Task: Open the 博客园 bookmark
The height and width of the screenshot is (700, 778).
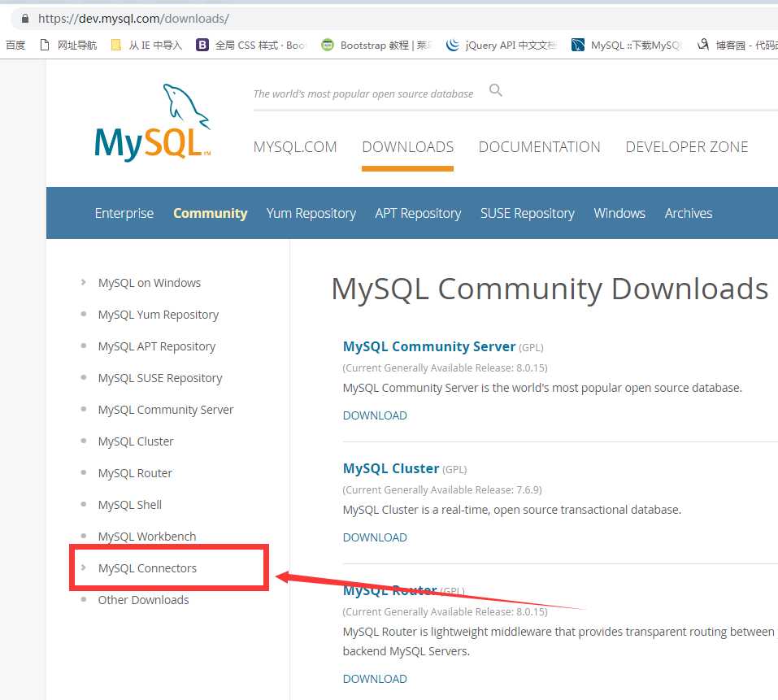Action: tap(737, 46)
